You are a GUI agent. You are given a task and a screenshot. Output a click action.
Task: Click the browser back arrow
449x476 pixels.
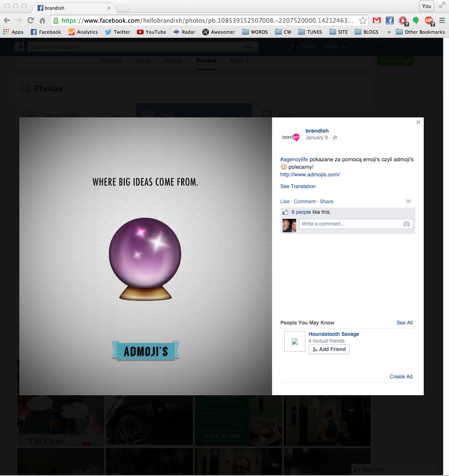[7, 21]
